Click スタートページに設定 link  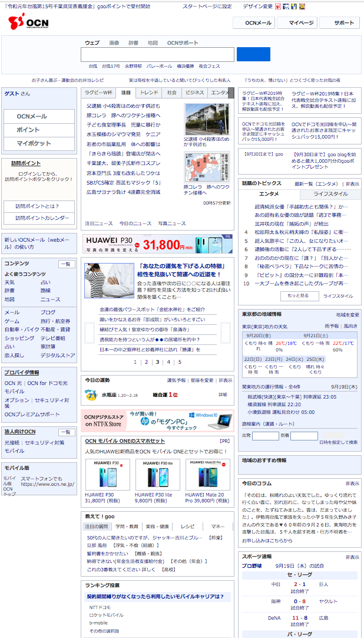coord(207,6)
